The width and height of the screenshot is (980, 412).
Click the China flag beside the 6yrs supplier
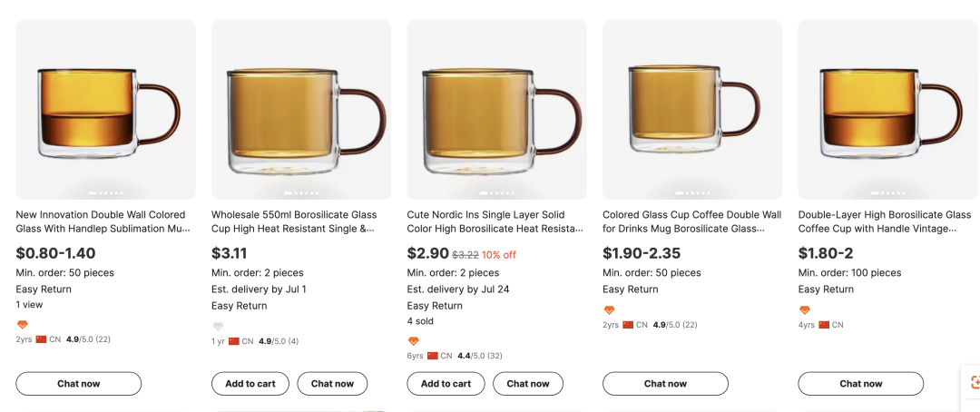coord(433,356)
